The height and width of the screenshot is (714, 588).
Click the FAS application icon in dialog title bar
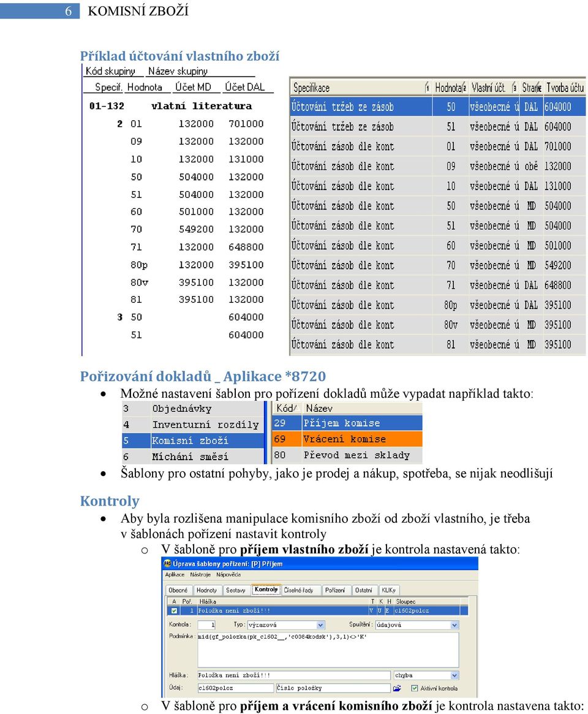[167, 564]
